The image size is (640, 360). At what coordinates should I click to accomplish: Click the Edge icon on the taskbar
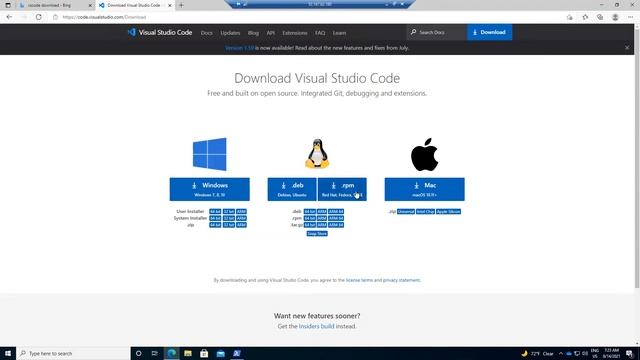click(x=171, y=353)
